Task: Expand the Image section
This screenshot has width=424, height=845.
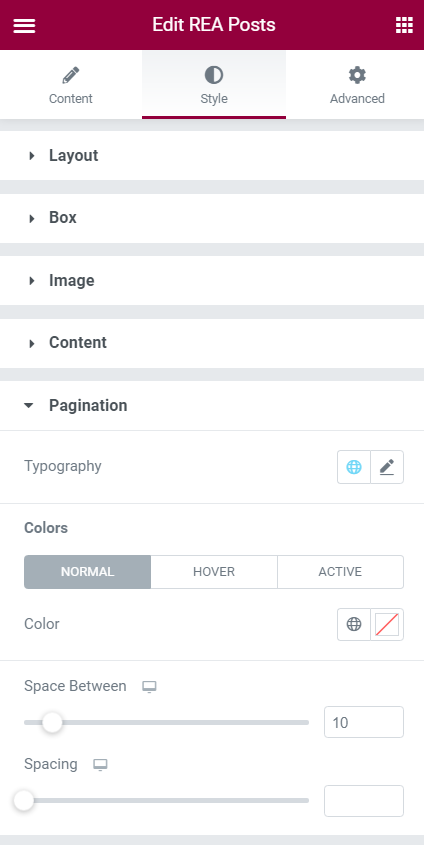Action: point(212,281)
